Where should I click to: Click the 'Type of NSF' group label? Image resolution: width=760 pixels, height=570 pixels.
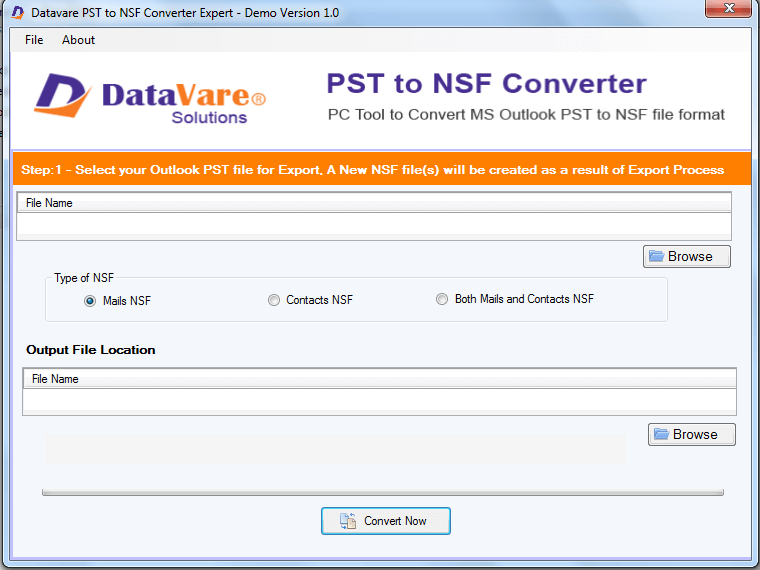click(x=84, y=278)
